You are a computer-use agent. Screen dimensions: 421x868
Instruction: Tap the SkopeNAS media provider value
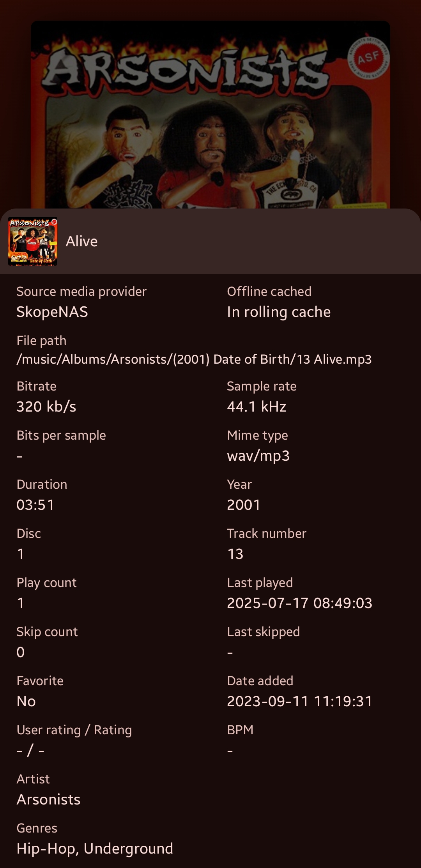coord(52,312)
